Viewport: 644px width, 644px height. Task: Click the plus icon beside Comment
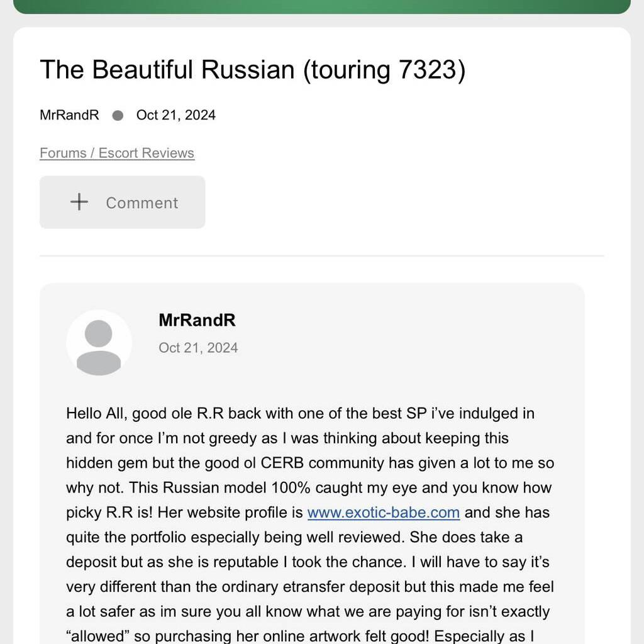coord(79,202)
